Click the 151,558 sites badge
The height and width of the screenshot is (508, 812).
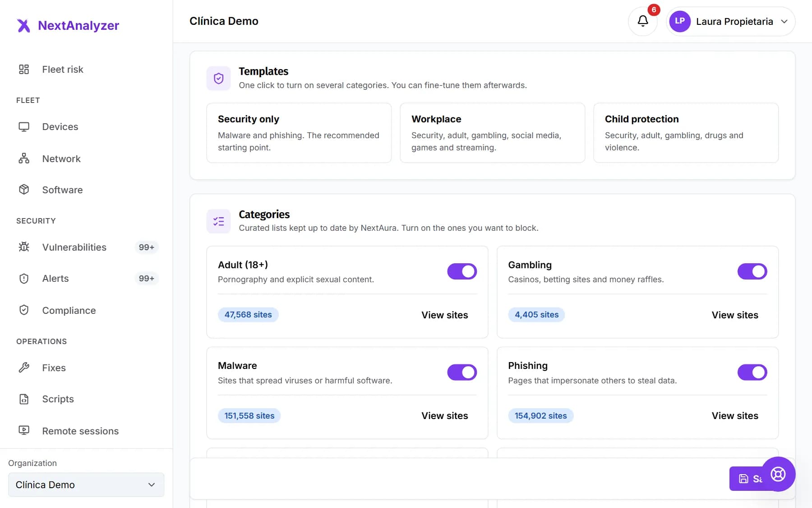click(x=249, y=416)
